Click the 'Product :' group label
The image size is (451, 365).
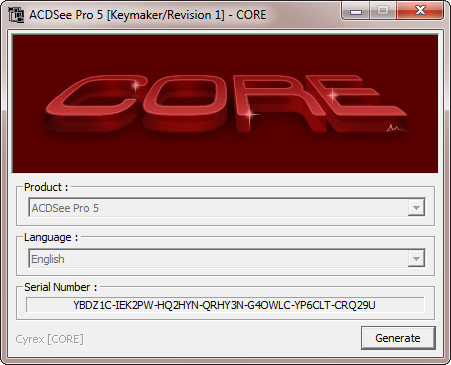(x=46, y=187)
